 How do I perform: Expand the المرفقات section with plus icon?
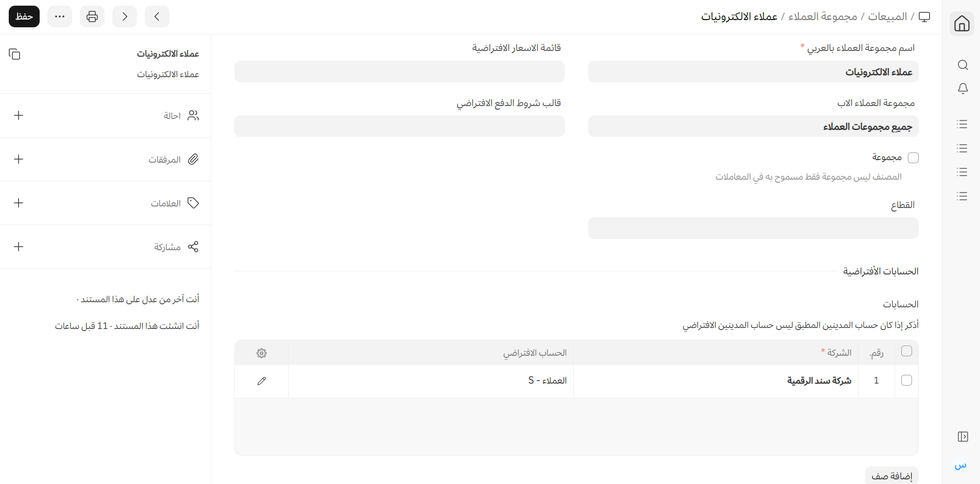(x=19, y=159)
